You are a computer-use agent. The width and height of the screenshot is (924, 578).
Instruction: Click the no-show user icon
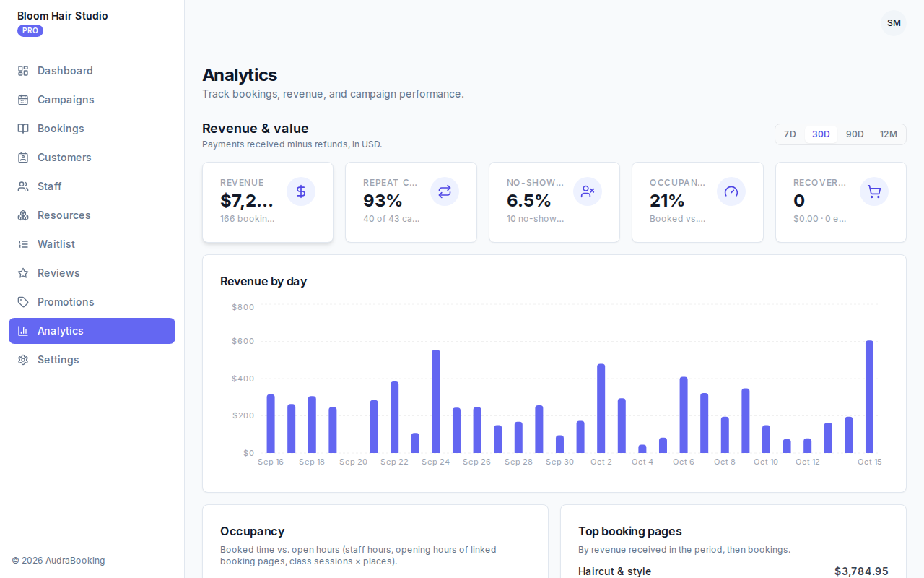coord(588,191)
